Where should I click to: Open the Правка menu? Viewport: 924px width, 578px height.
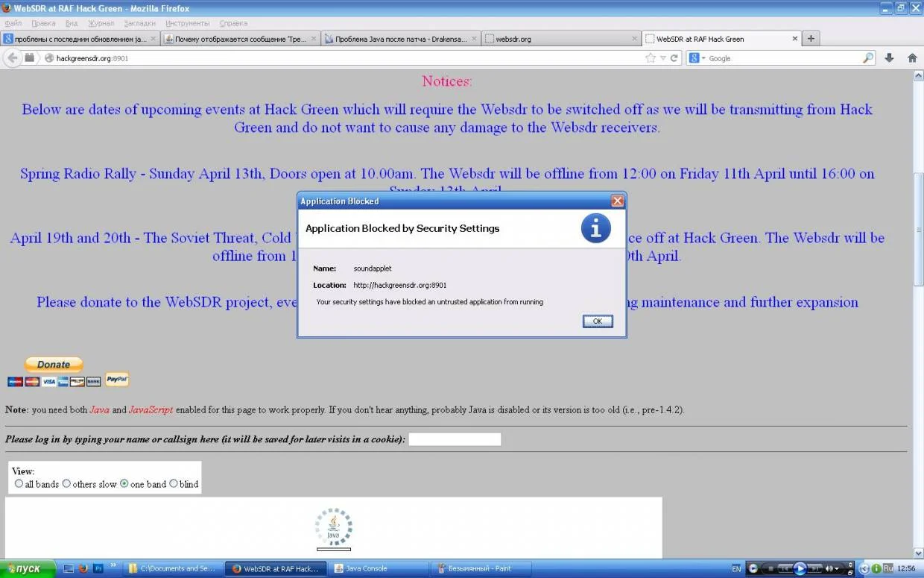pyautogui.click(x=43, y=23)
